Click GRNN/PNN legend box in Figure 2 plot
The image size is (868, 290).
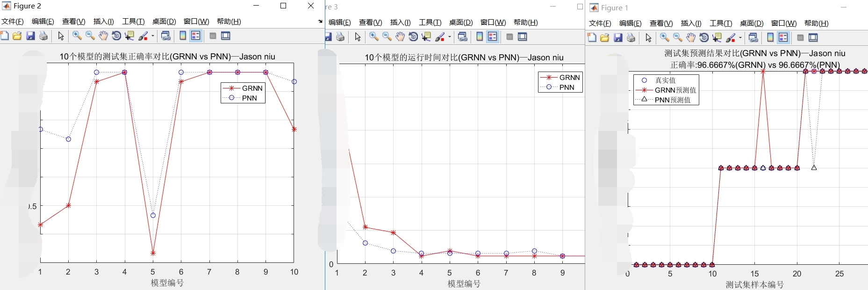click(x=243, y=93)
